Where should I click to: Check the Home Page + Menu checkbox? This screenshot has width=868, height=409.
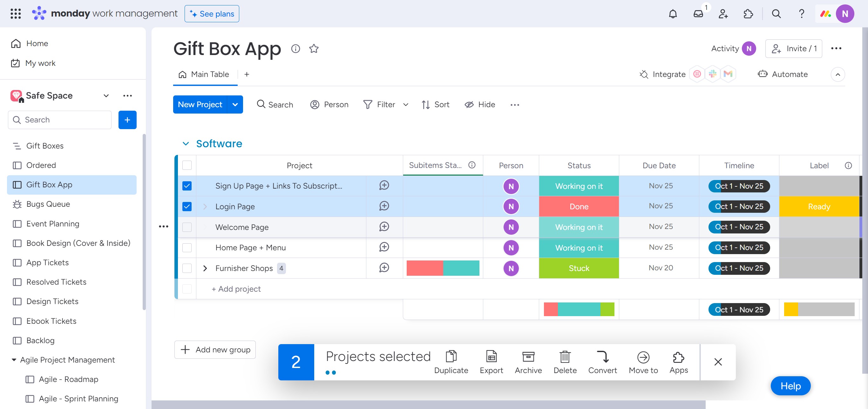coord(187,247)
